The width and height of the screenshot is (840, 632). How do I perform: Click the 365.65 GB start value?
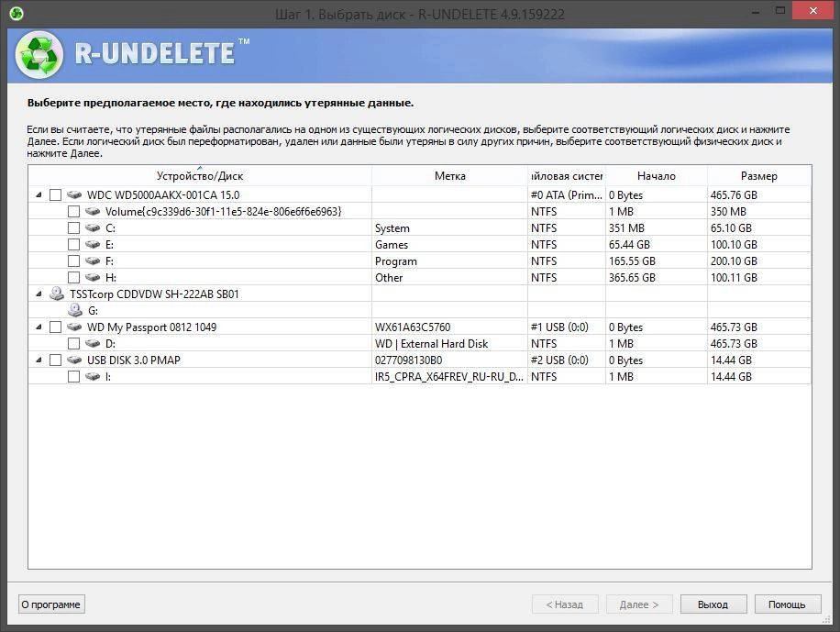632,278
